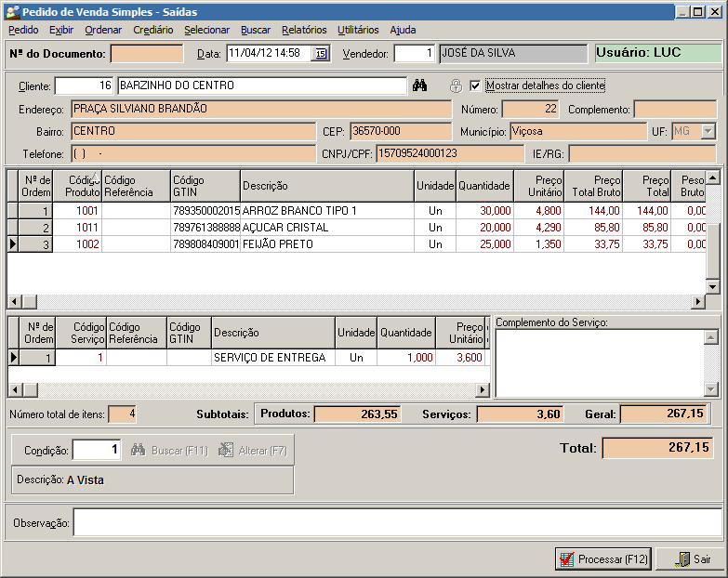
Task: Open the Relatórios menu
Action: point(304,30)
